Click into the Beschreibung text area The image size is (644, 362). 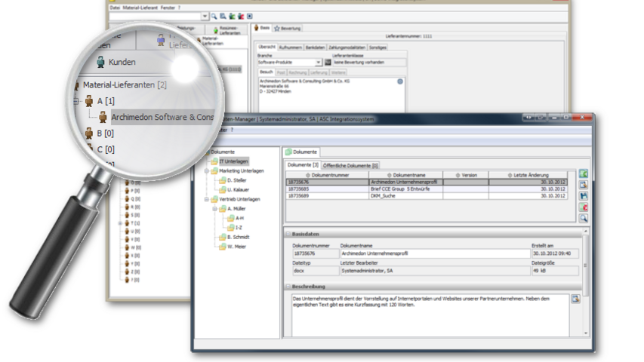point(430,315)
